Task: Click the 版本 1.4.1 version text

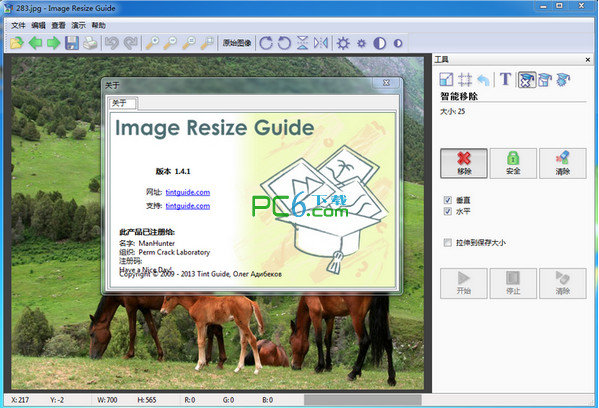Action: [173, 171]
